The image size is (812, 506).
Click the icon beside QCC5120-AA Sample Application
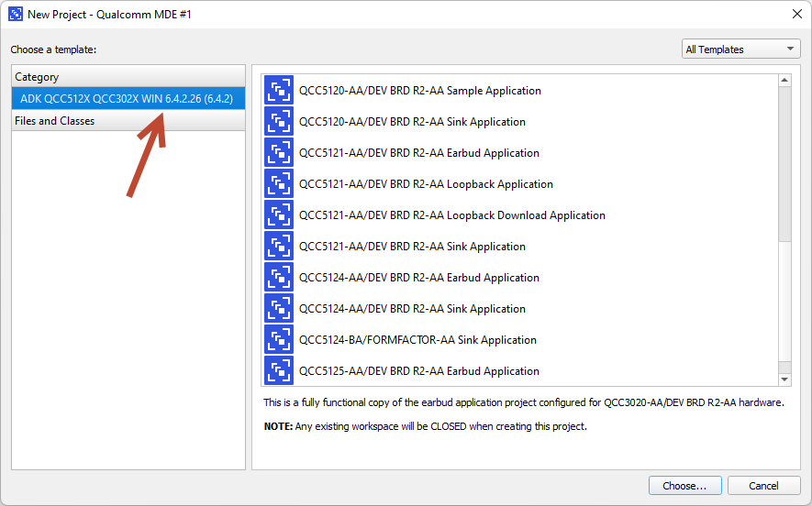(x=279, y=90)
